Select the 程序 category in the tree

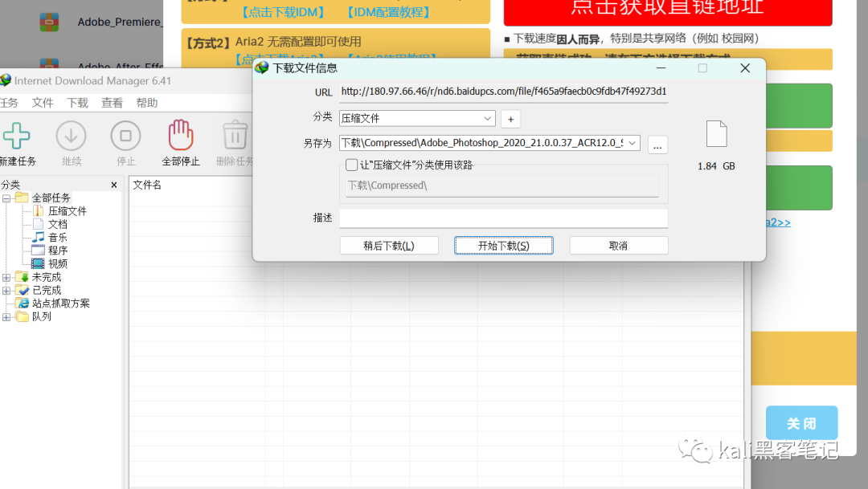coord(58,251)
